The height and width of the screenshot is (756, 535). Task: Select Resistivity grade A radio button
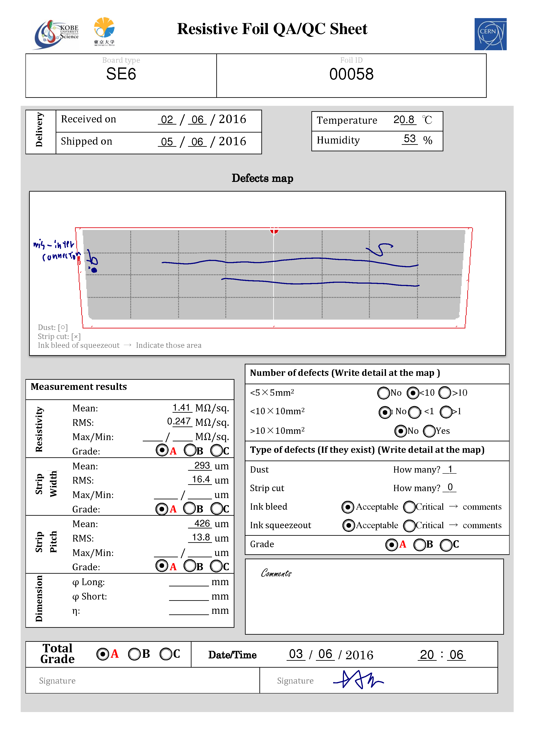pyautogui.click(x=162, y=450)
